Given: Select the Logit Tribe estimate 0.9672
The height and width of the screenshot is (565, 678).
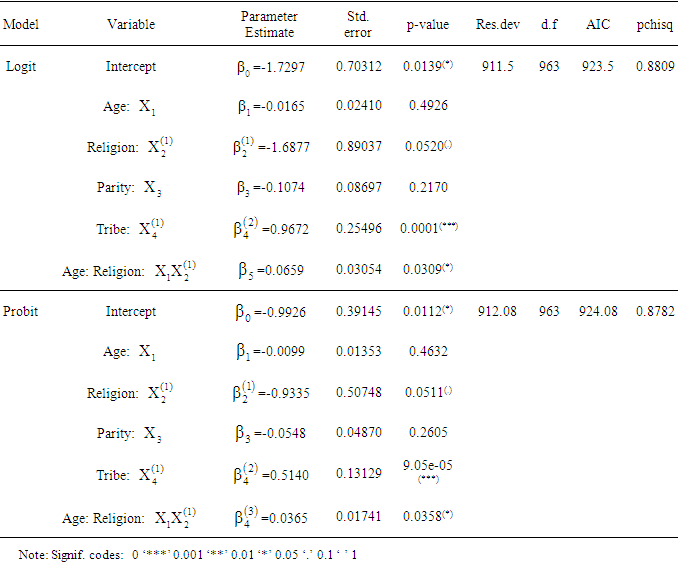Looking at the screenshot, I should pos(269,229).
